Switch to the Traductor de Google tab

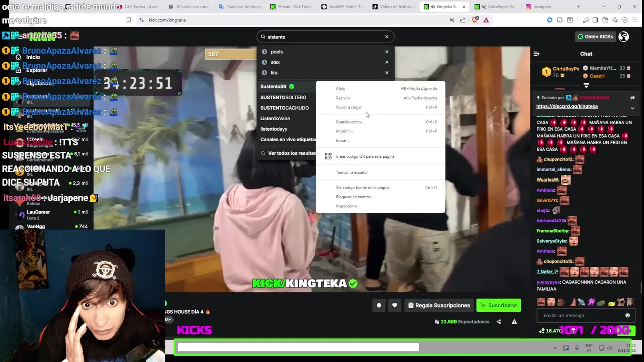click(x=240, y=7)
